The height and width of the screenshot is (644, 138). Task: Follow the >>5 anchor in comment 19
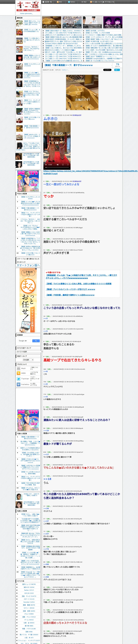(46, 318)
